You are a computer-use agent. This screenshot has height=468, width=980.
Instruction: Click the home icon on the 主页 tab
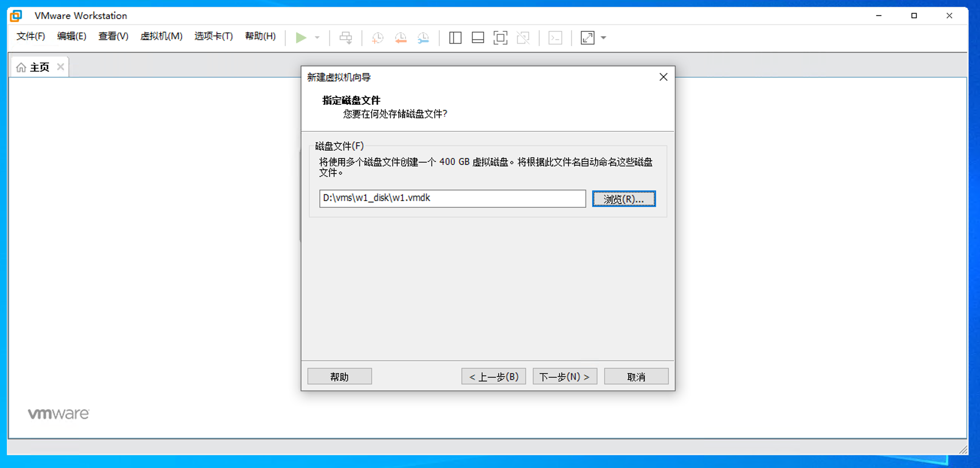coord(22,67)
